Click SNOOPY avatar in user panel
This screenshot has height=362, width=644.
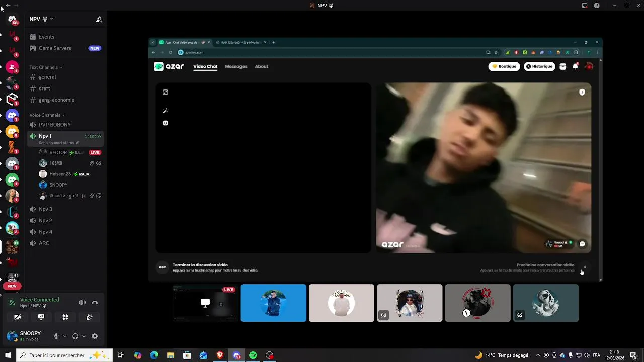(12, 336)
